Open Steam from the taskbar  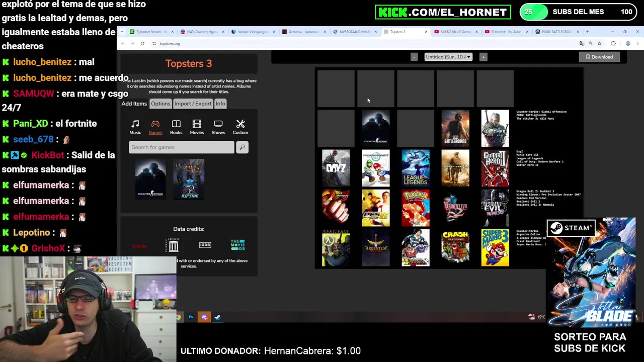pos(217,317)
